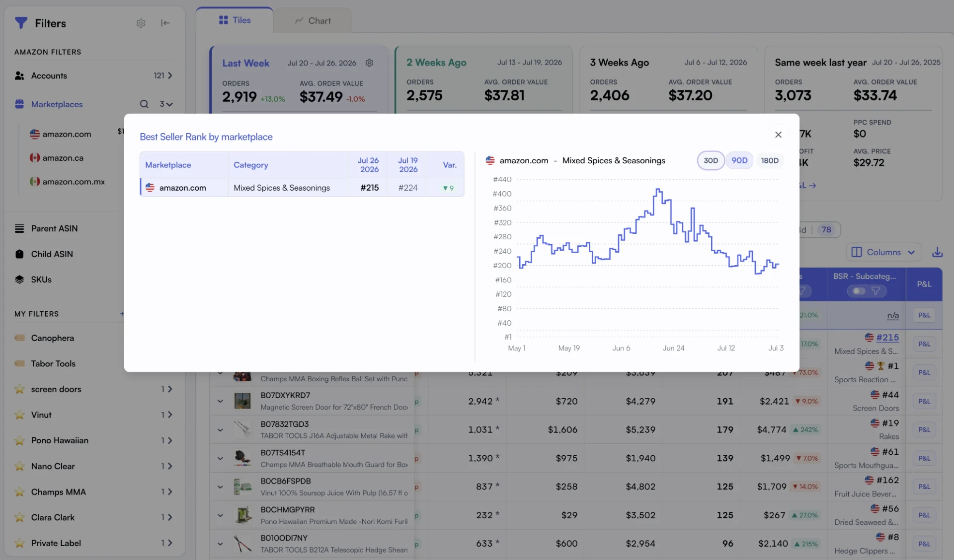Click the n/a BSR summary link
The height and width of the screenshot is (560, 954).
pos(893,315)
